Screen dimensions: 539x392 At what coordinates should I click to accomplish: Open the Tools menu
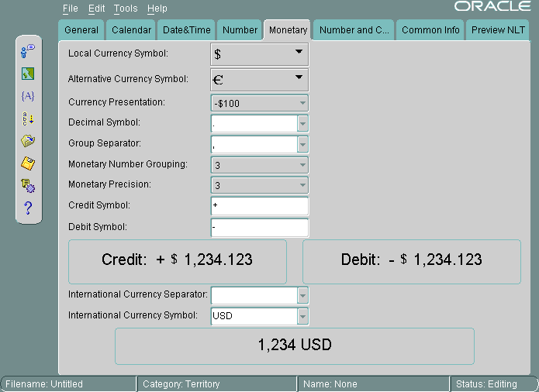pos(125,9)
